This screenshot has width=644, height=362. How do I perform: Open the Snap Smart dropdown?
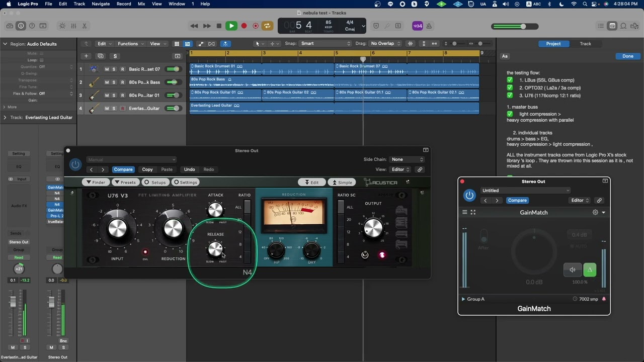coord(325,44)
